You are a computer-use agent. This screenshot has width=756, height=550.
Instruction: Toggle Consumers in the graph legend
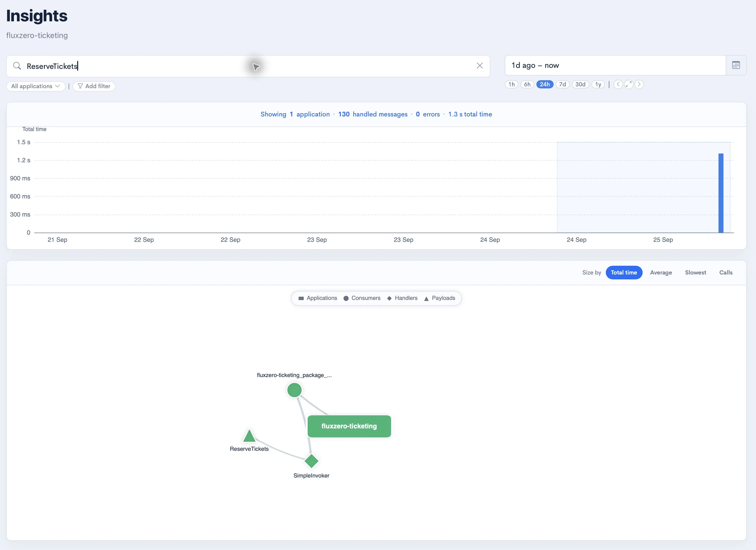point(362,298)
